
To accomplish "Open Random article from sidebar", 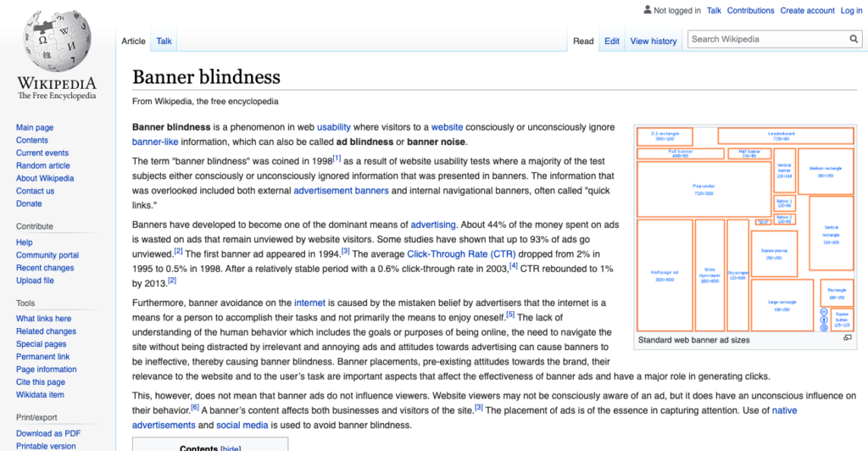I will click(x=43, y=165).
